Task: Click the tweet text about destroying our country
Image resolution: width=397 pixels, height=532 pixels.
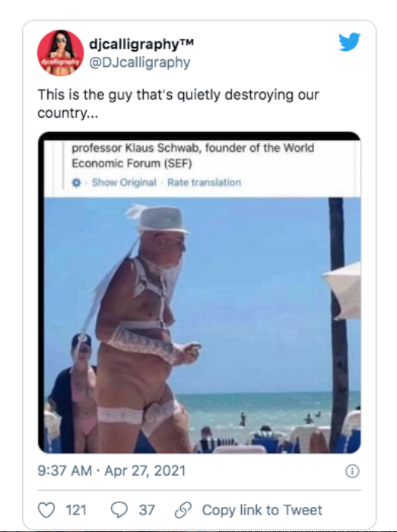Action: point(178,103)
